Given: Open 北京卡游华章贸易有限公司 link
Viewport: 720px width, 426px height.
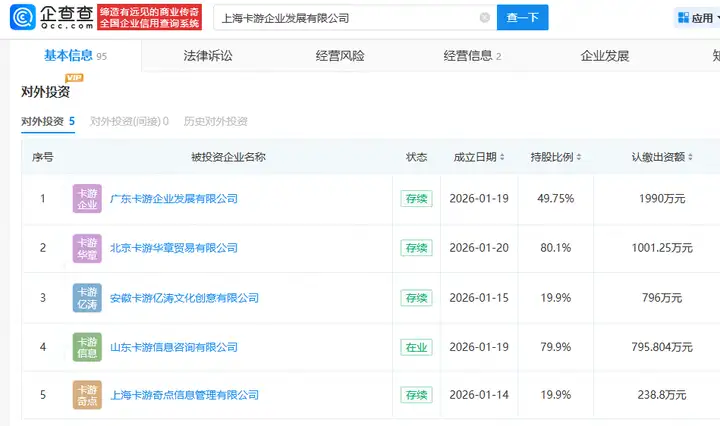Looking at the screenshot, I should click(174, 248).
